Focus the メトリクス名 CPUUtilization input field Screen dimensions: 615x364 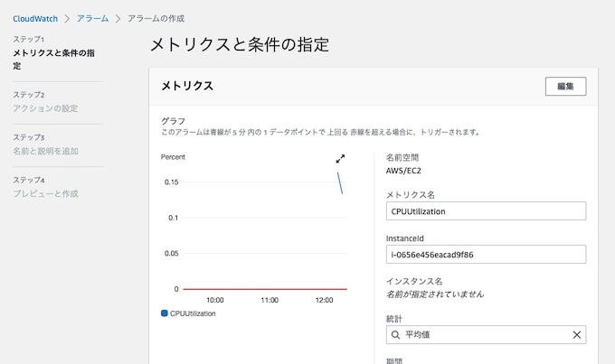(486, 211)
